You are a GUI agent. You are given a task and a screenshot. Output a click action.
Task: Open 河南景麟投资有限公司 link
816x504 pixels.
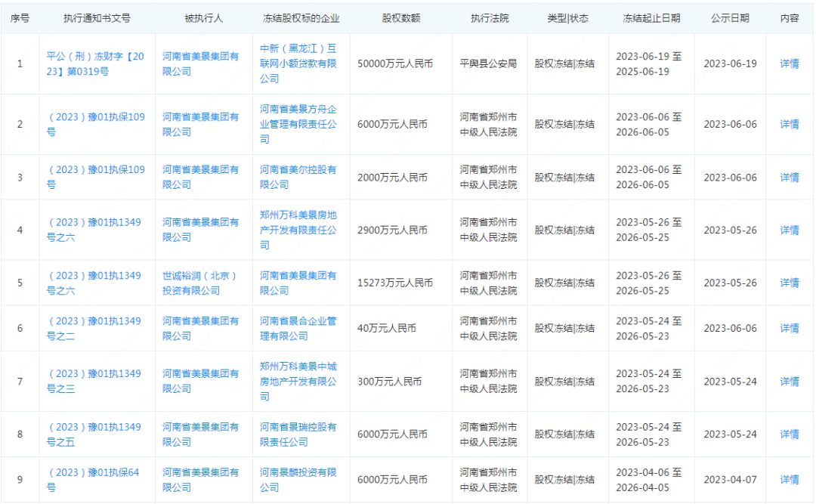[298, 480]
